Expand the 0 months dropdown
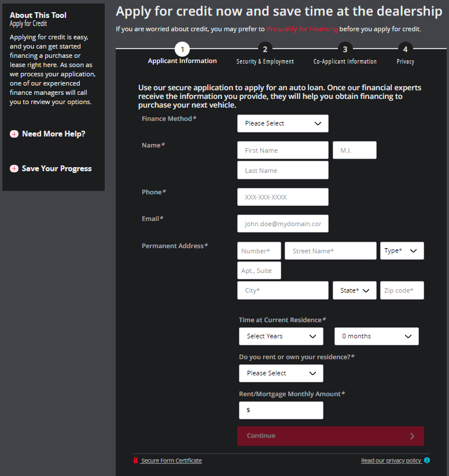This screenshot has height=476, width=449. pos(376,336)
